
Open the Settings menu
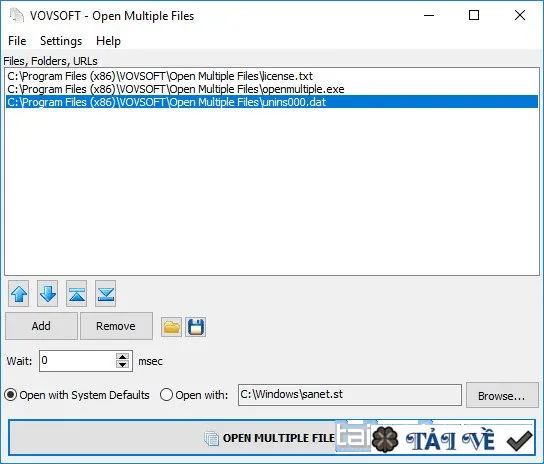(61, 41)
